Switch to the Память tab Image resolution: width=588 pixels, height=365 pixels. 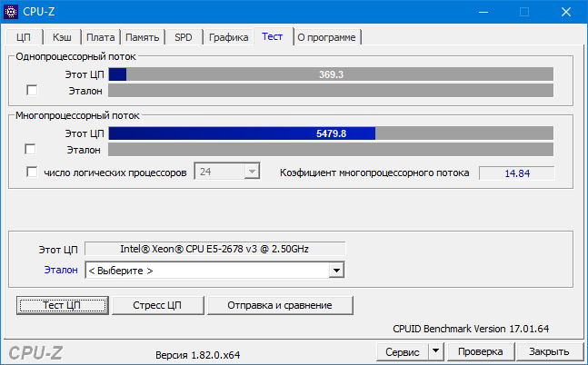(x=143, y=37)
